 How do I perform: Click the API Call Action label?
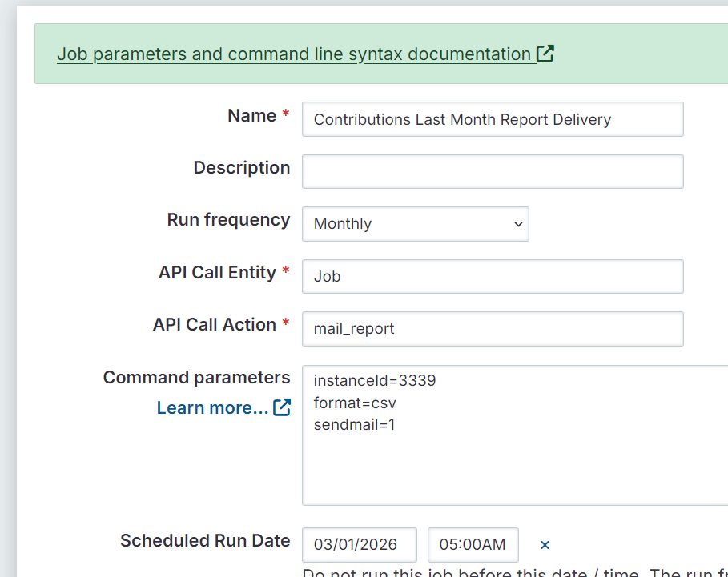215,325
